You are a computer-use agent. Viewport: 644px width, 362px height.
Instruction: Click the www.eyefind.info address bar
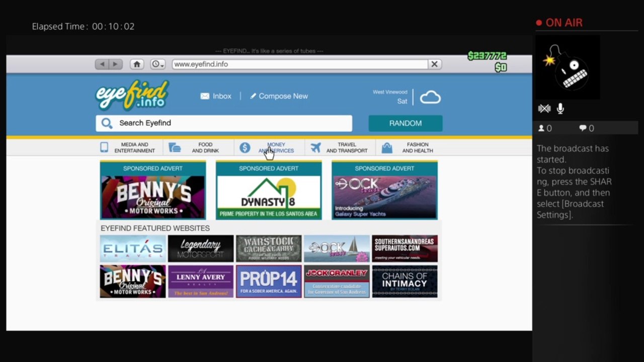(x=300, y=64)
